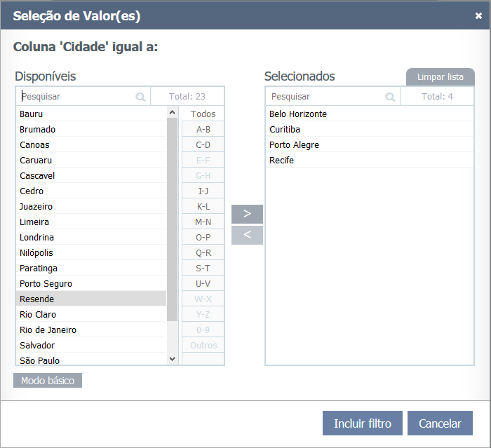This screenshot has width=491, height=448.
Task: Click the magnifier icon in Disponíveis search
Action: pyautogui.click(x=140, y=97)
